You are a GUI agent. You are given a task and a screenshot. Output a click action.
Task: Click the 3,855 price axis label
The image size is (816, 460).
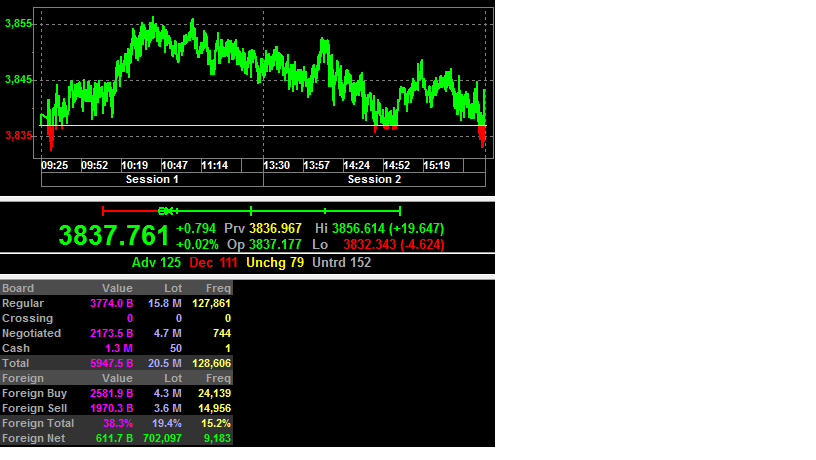click(x=18, y=23)
